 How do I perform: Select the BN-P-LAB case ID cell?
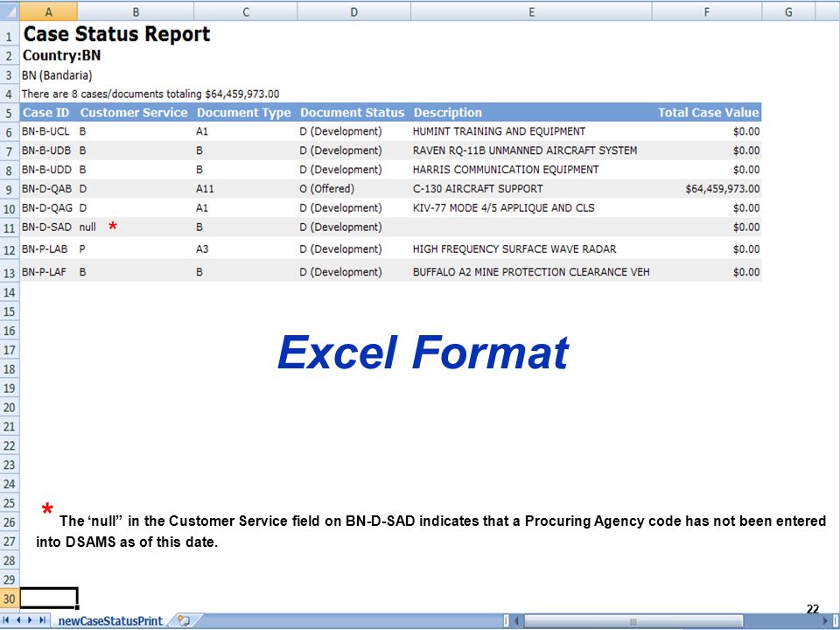[48, 249]
